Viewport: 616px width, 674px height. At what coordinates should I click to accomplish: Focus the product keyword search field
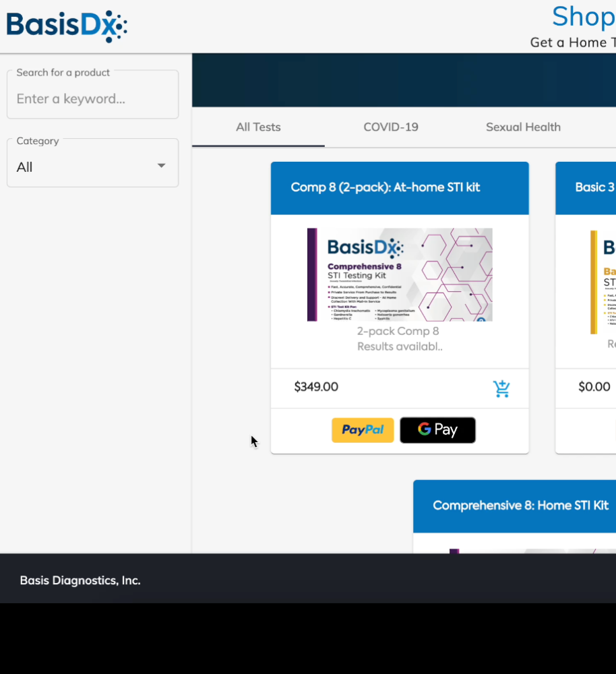pos(92,99)
